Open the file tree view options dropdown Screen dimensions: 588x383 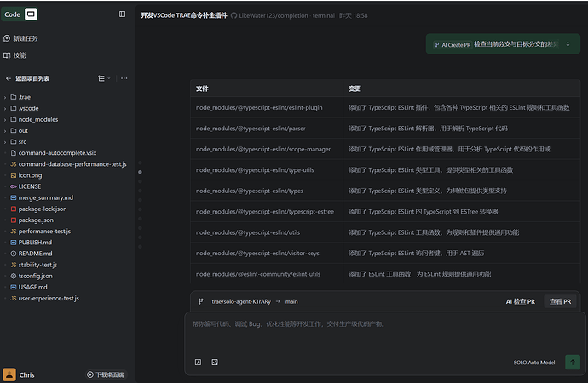click(x=103, y=78)
